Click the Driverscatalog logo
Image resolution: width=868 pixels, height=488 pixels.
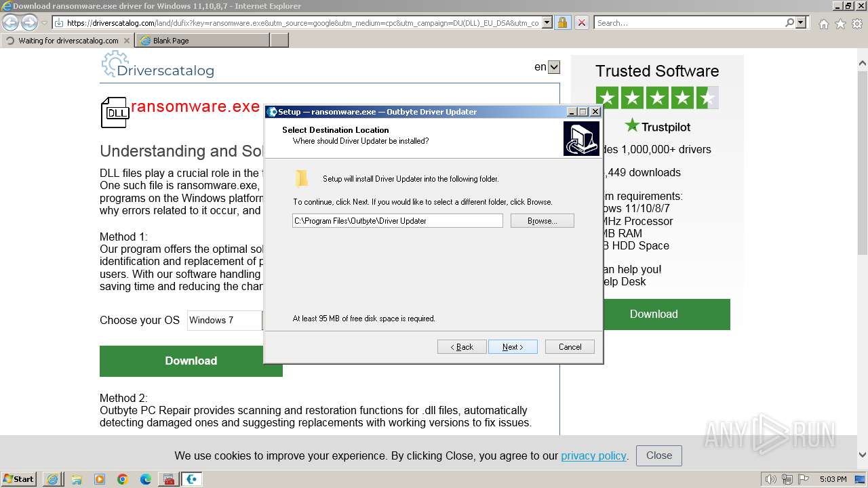click(157, 66)
